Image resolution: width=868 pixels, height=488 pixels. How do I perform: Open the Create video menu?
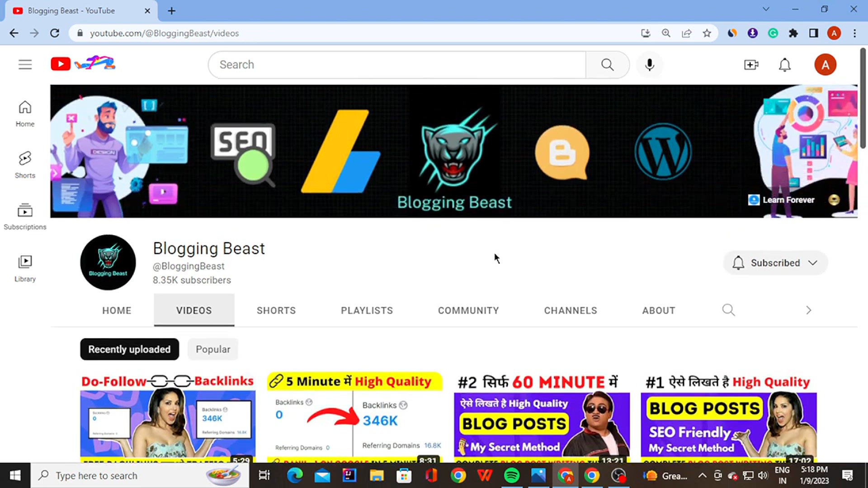tap(751, 65)
